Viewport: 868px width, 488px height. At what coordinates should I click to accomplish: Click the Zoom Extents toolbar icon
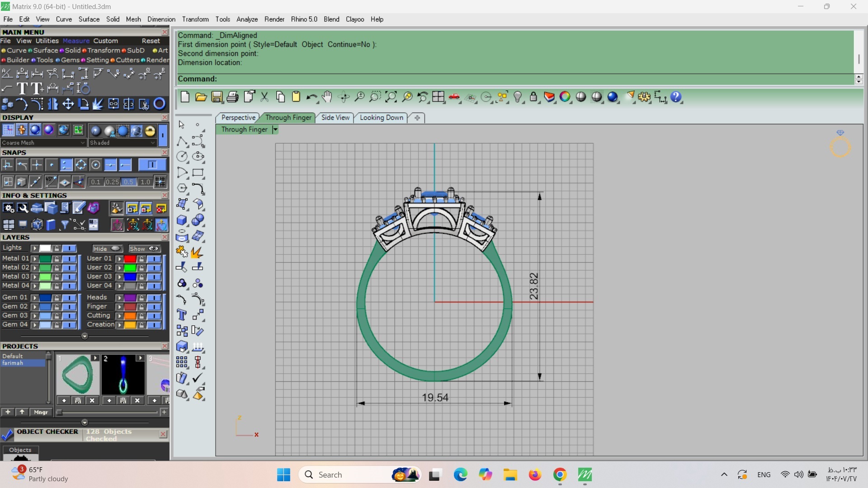coord(391,97)
